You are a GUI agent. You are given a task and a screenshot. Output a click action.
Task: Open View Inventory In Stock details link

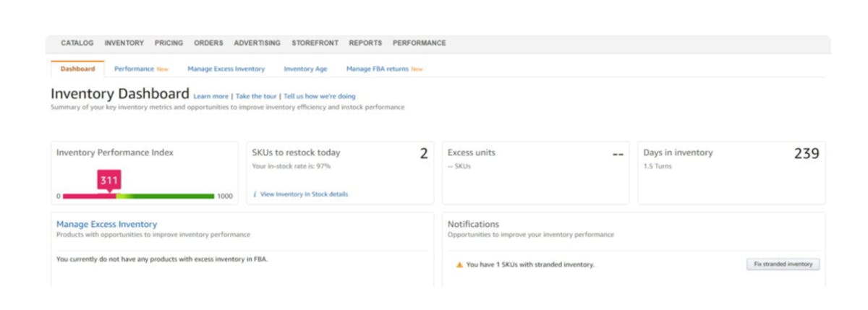click(x=304, y=194)
